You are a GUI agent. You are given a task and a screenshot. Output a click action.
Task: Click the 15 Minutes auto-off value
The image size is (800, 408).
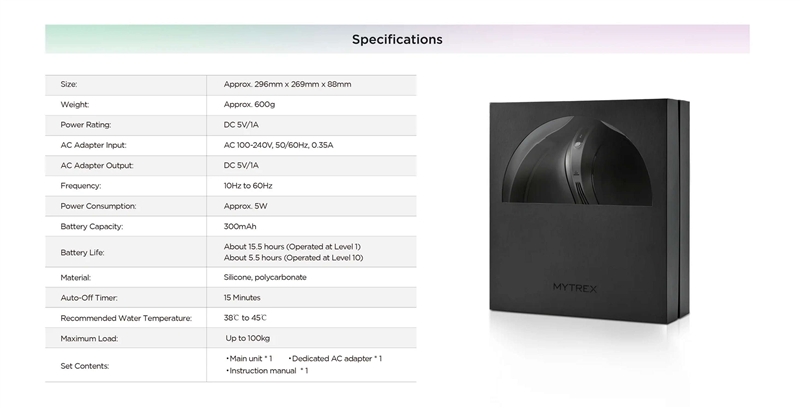coord(242,298)
